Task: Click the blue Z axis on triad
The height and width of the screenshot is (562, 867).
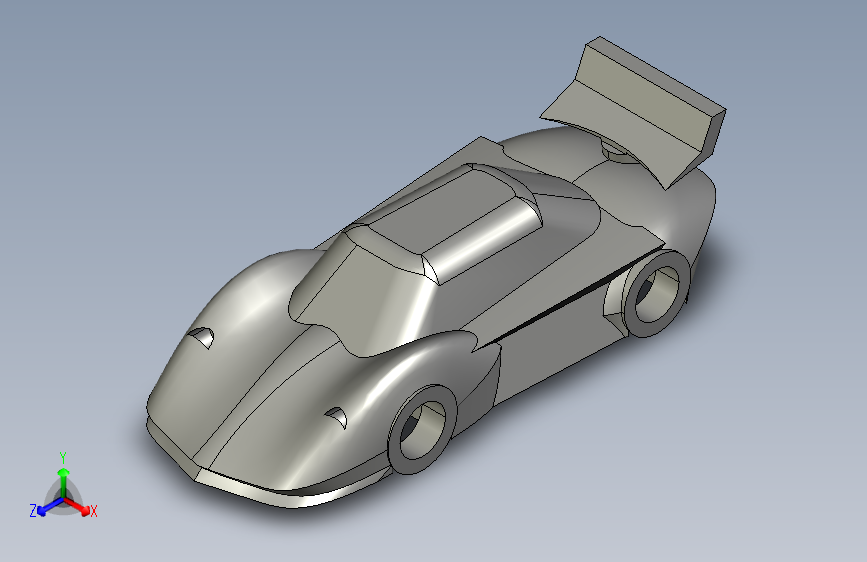Action: pos(50,506)
